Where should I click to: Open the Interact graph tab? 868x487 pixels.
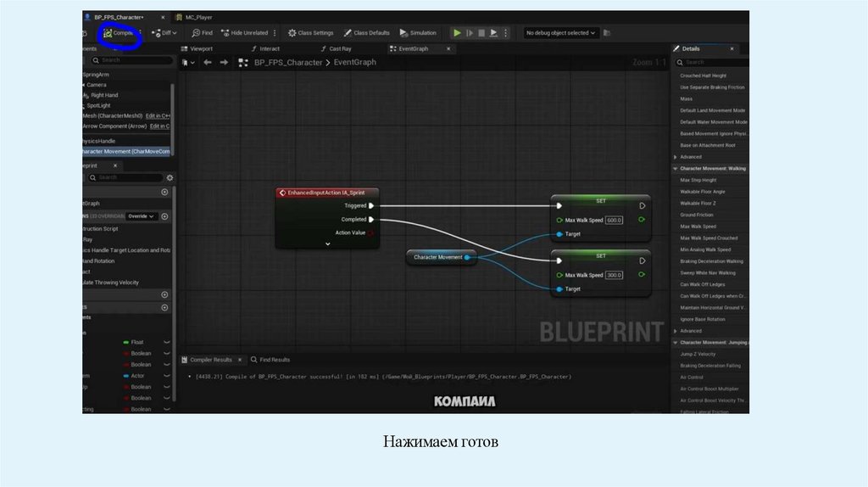tap(265, 48)
